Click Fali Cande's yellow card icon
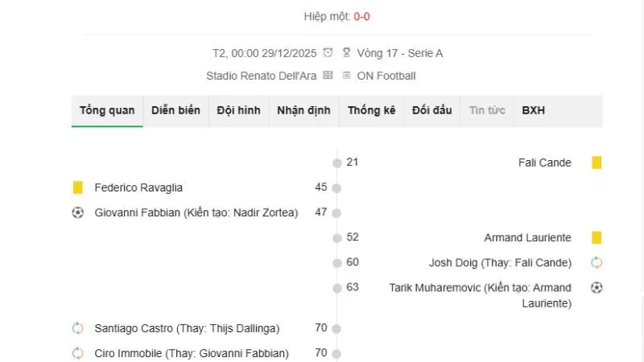The image size is (644, 362). pyautogui.click(x=597, y=162)
